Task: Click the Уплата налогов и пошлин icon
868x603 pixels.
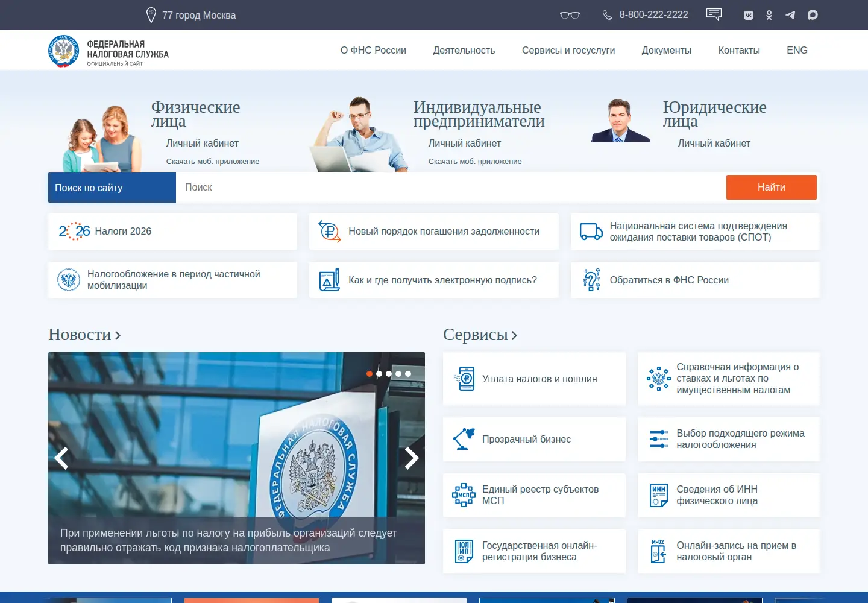Action: [464, 379]
